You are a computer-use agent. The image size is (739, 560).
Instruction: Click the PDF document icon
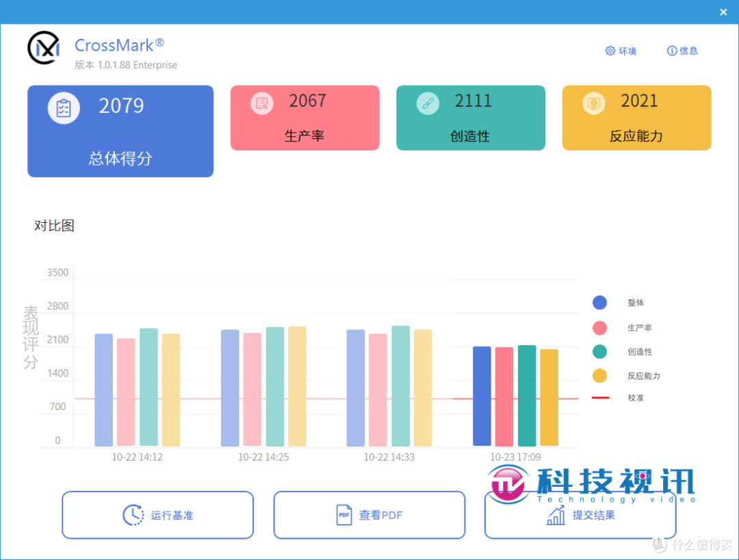[x=344, y=515]
